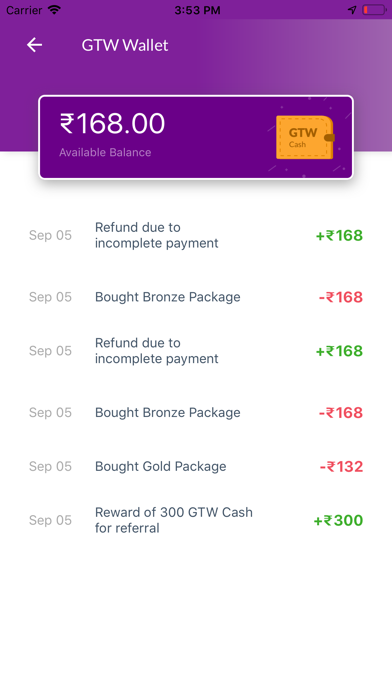
Task: Tap the +₹300 referral amount
Action: [x=338, y=520]
